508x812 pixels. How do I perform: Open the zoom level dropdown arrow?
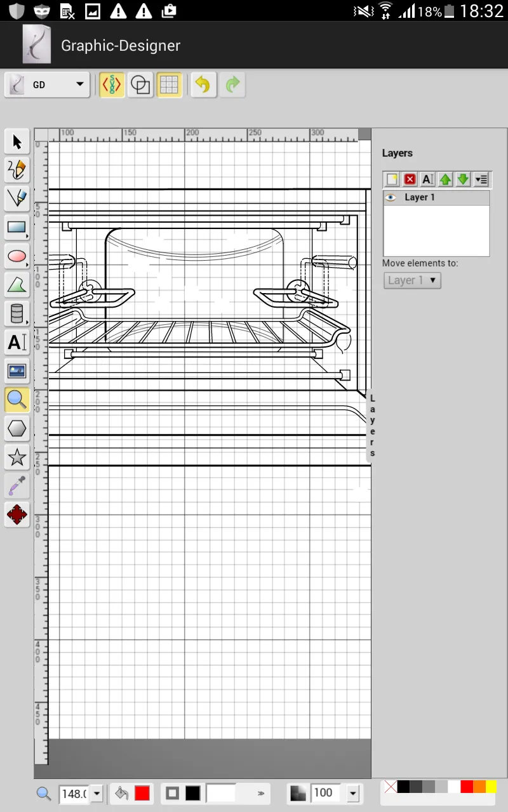pos(97,794)
